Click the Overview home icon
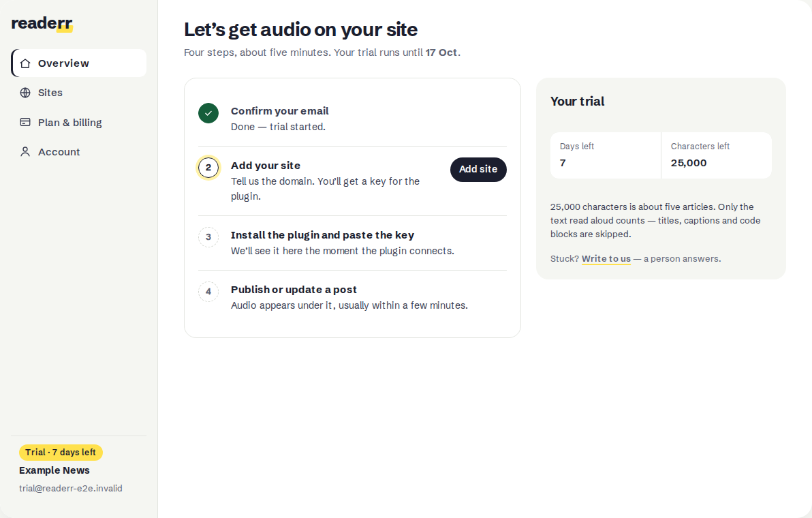The width and height of the screenshot is (812, 518). [x=25, y=63]
